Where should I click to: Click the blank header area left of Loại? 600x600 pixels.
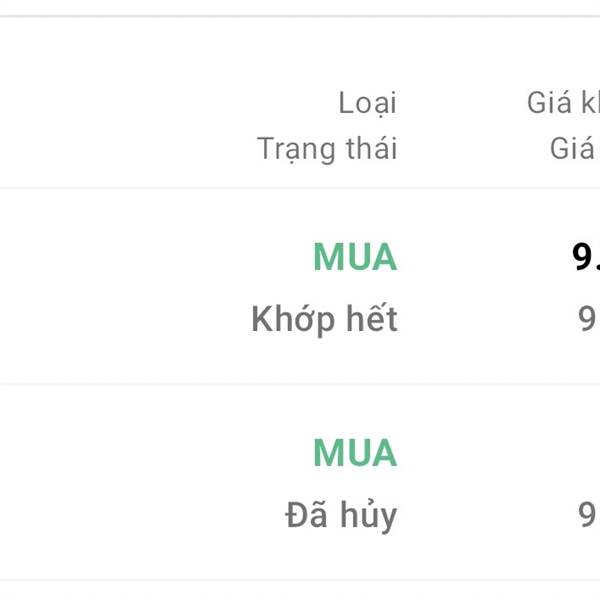click(166, 103)
